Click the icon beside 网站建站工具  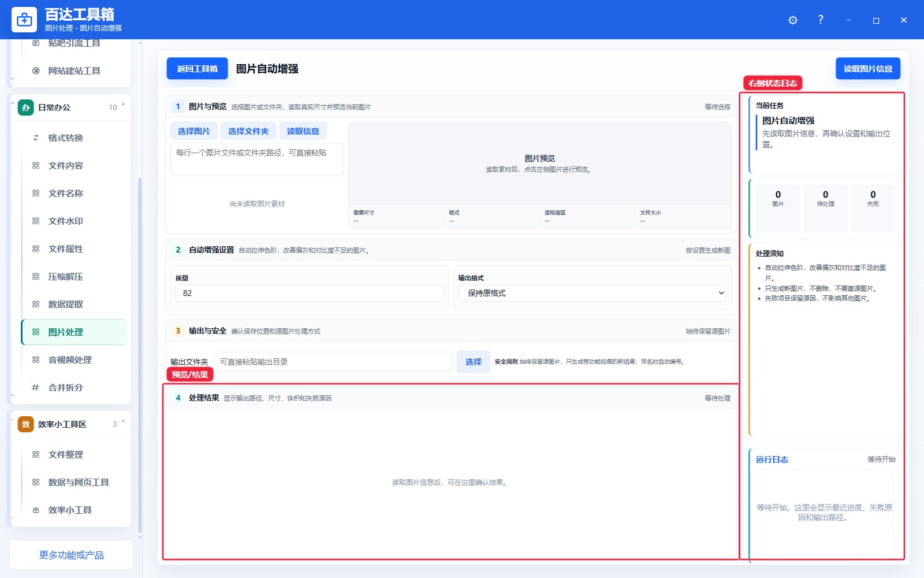tap(36, 71)
